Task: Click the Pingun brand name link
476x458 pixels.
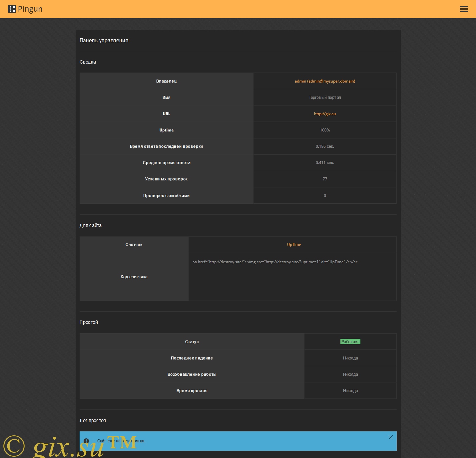Action: point(30,9)
